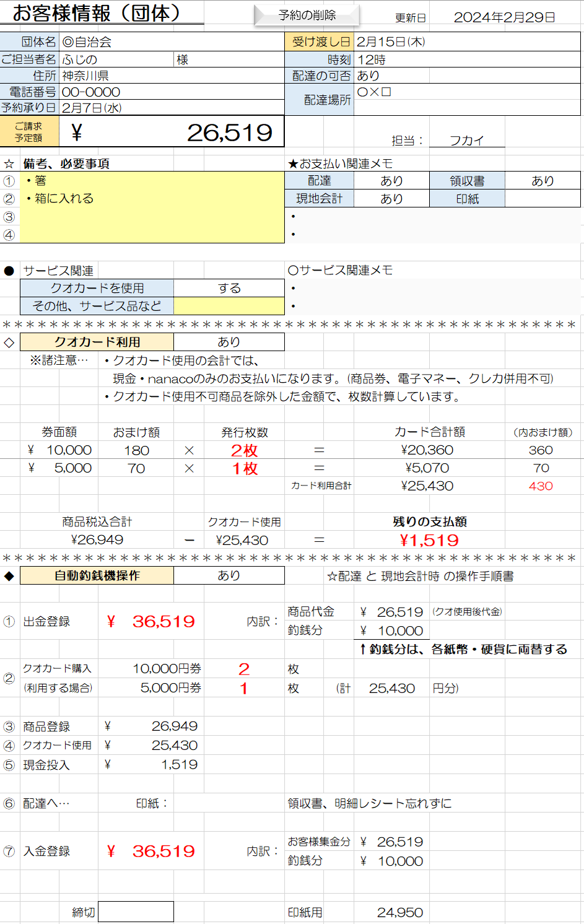This screenshot has height=924, width=584.
Task: Click the ご担当者名 cell containing ふじの
Action: pos(116,59)
